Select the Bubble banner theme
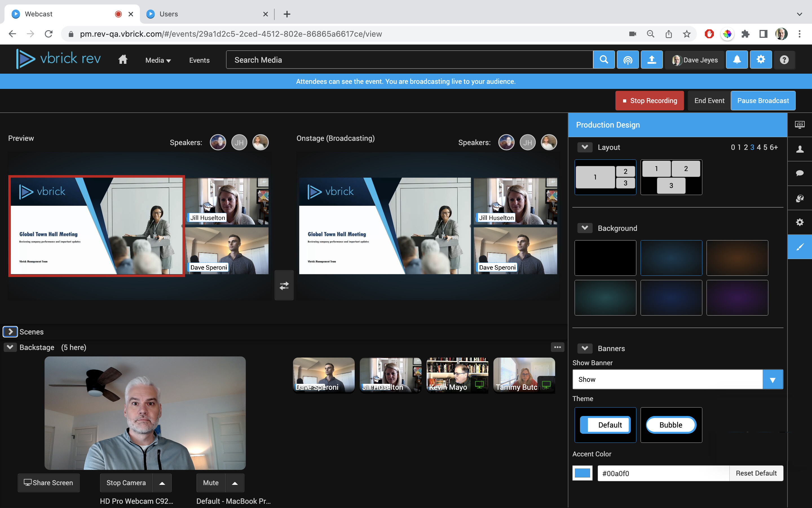This screenshot has height=508, width=812. pos(671,425)
